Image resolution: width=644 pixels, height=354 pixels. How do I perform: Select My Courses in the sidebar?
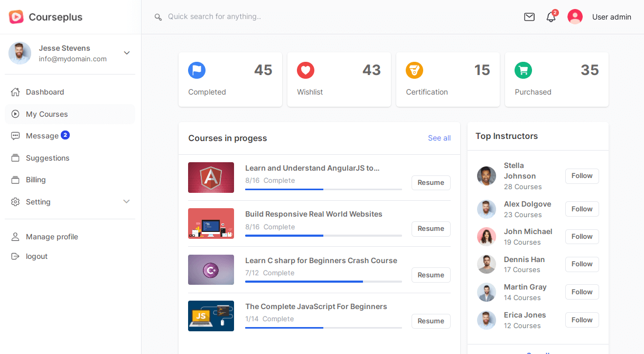[x=47, y=114]
